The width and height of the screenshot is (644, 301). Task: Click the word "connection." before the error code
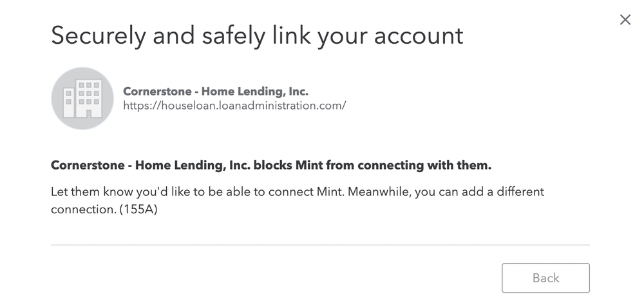(x=84, y=209)
